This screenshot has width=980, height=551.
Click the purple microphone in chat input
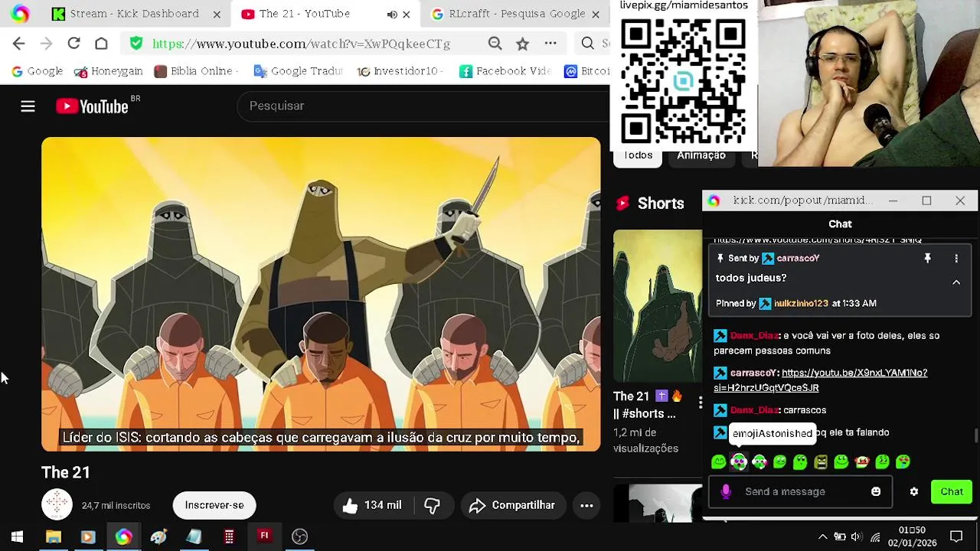726,491
